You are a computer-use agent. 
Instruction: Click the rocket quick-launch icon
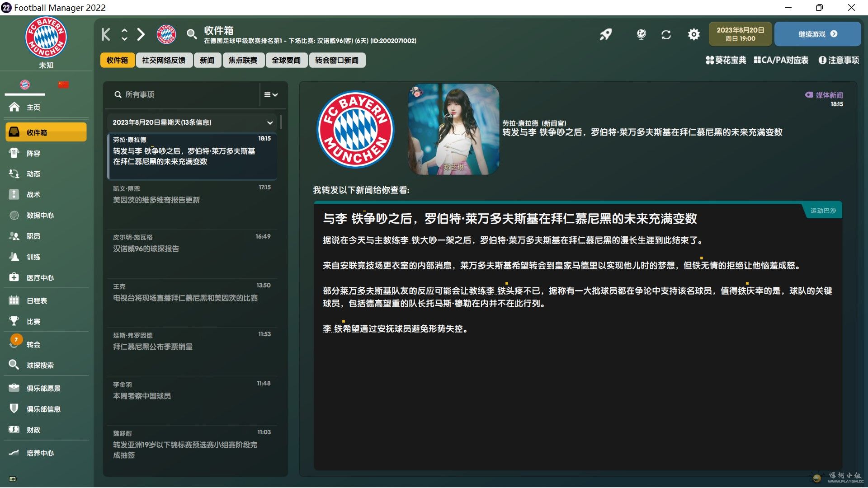coord(606,34)
